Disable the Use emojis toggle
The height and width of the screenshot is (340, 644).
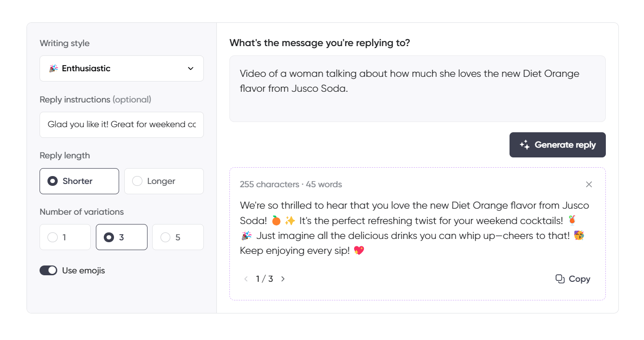click(48, 270)
